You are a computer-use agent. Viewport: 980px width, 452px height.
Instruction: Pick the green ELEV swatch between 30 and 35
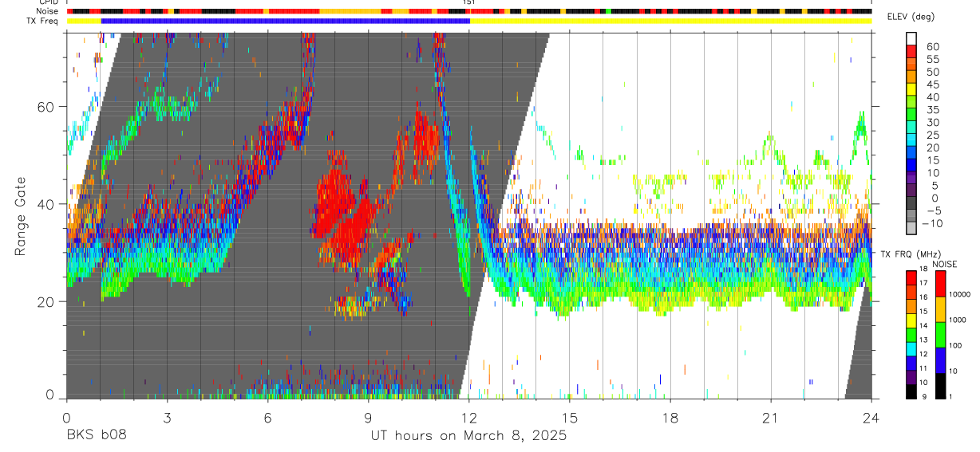tap(911, 115)
